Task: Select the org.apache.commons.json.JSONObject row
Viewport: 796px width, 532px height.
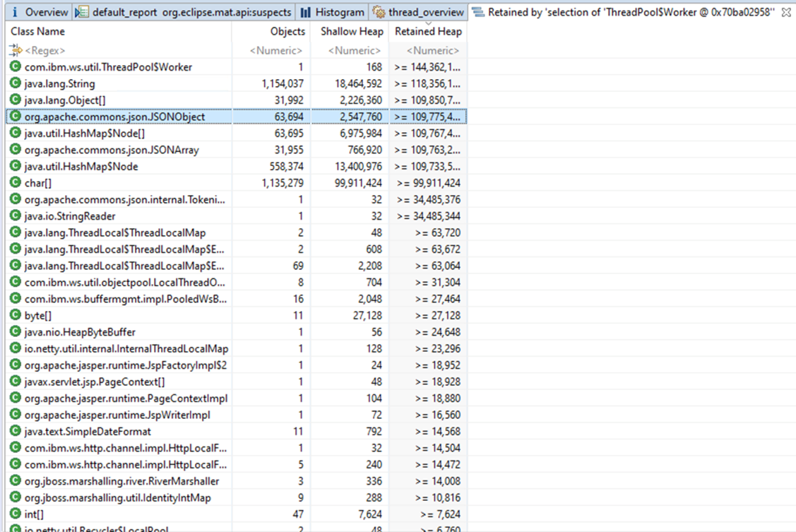Action: (236, 117)
